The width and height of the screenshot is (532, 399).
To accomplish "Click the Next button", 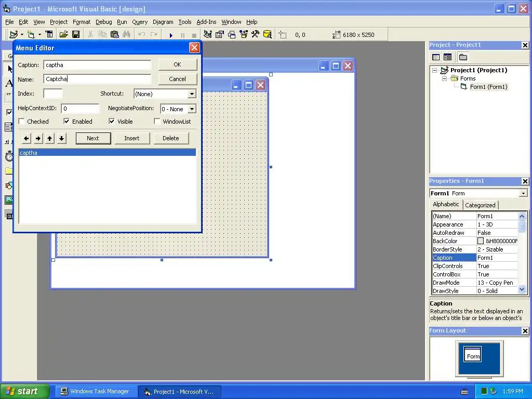I will 93,138.
